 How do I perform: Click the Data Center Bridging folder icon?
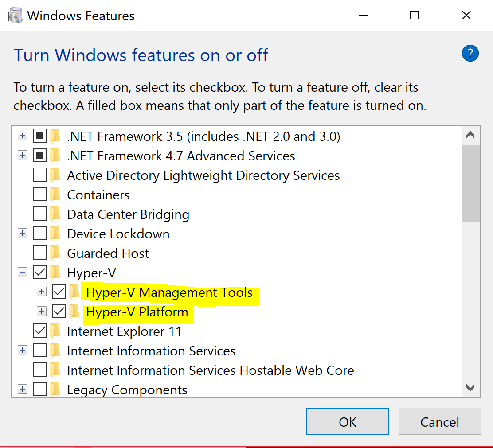(x=55, y=214)
